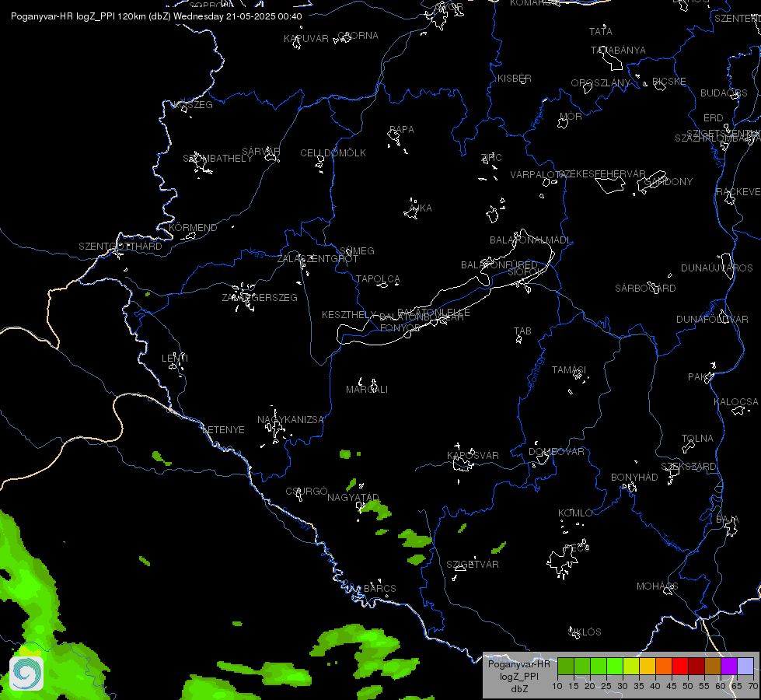Click the CSURGÓ city label

click(x=306, y=492)
